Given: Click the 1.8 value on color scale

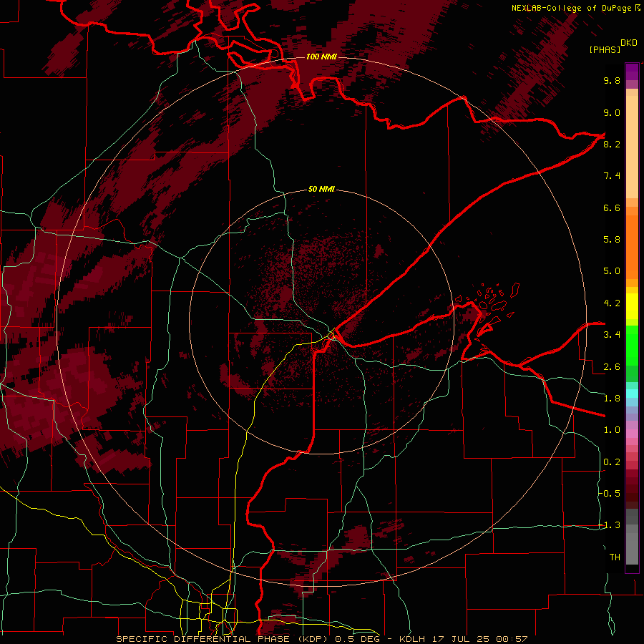Looking at the screenshot, I should coord(612,399).
